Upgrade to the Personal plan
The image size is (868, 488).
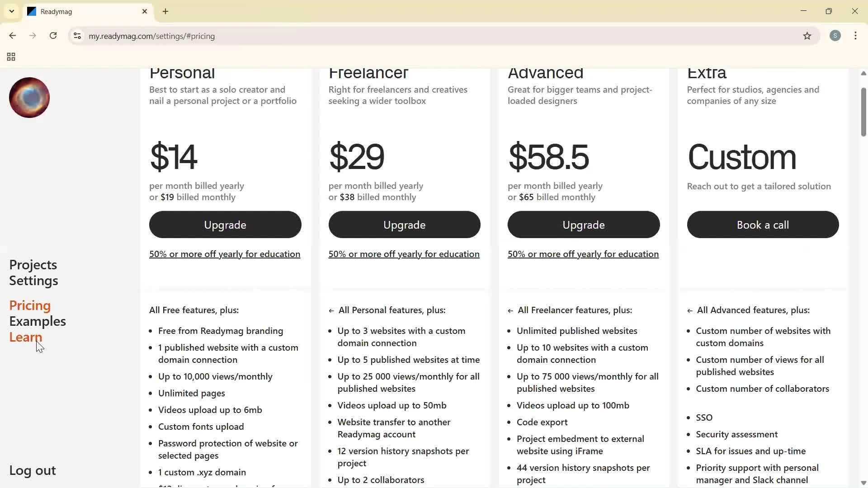225,225
